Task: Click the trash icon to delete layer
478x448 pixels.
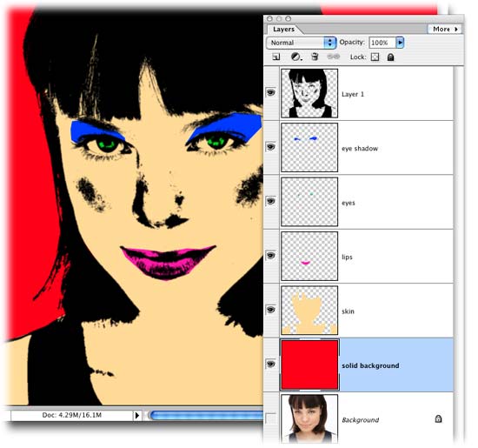Action: point(315,57)
